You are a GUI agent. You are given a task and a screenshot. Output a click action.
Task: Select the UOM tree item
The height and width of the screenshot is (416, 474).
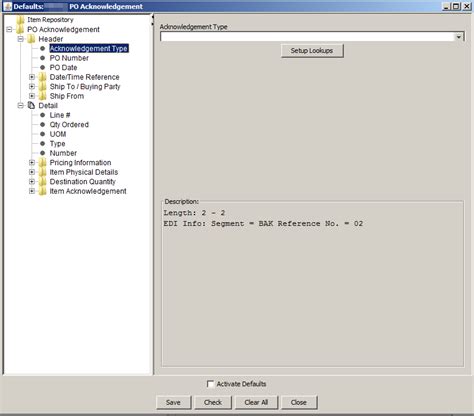click(x=58, y=134)
